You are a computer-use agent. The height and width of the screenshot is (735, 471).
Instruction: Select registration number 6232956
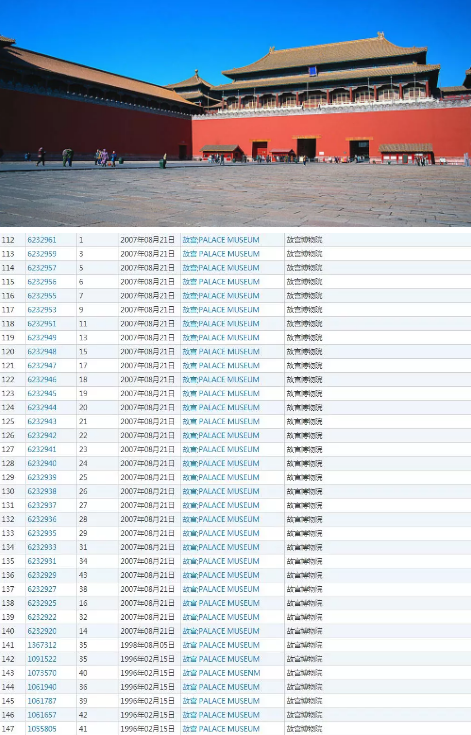(x=42, y=282)
